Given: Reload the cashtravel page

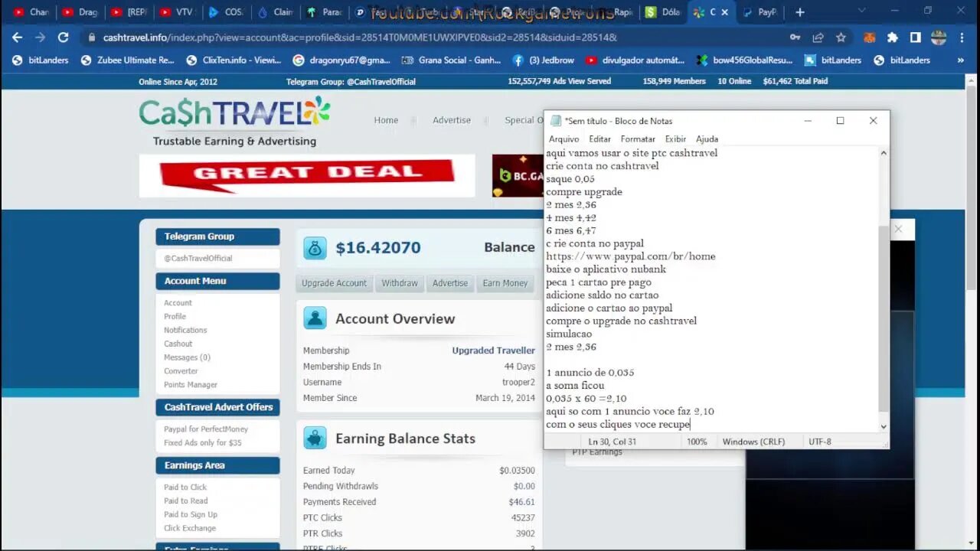Looking at the screenshot, I should 64,37.
